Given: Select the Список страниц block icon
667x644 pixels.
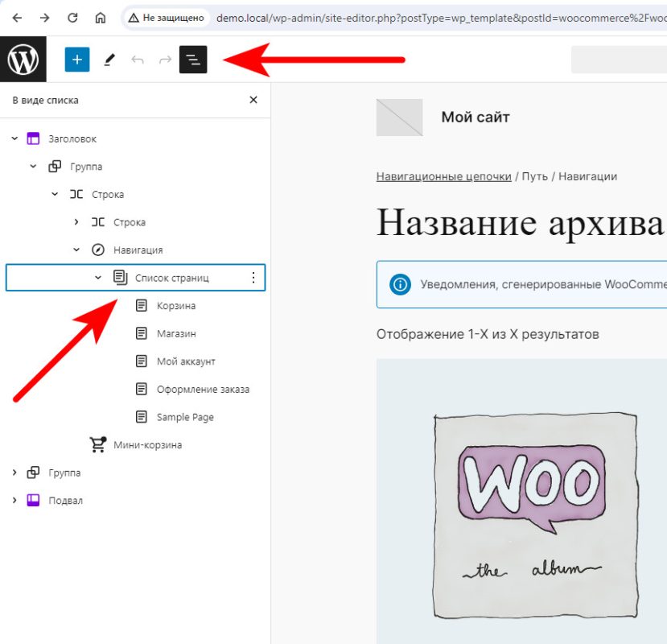Looking at the screenshot, I should (x=121, y=278).
